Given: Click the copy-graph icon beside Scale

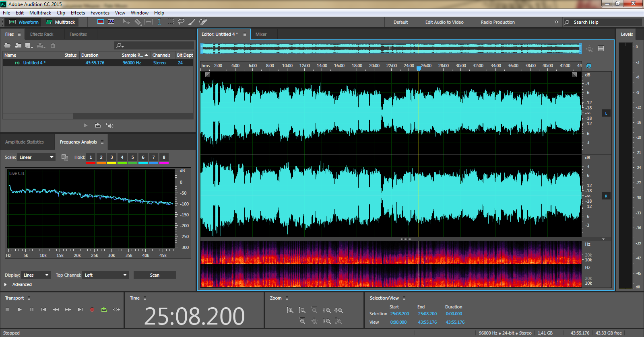Looking at the screenshot, I should [64, 157].
